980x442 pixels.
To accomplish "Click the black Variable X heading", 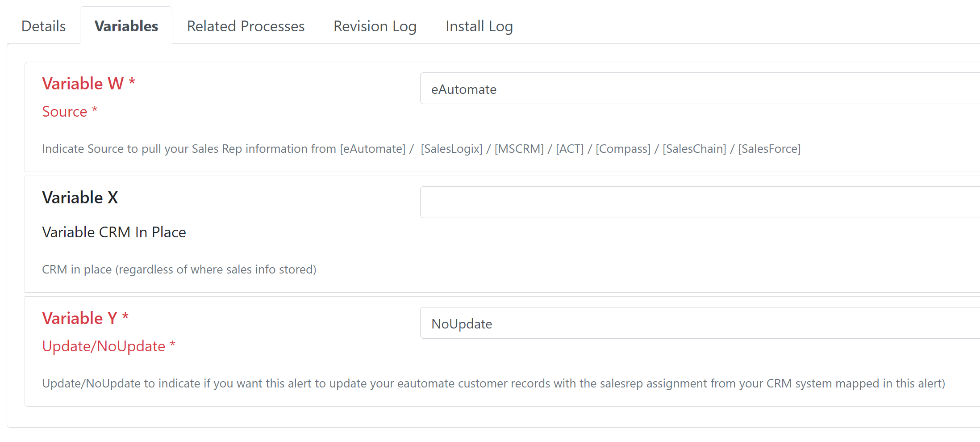I will 80,198.
